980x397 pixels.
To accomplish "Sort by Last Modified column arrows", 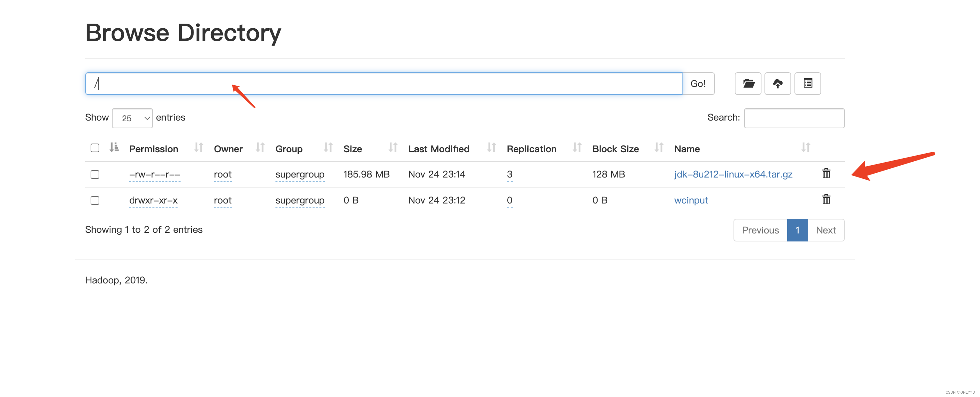I will point(491,148).
